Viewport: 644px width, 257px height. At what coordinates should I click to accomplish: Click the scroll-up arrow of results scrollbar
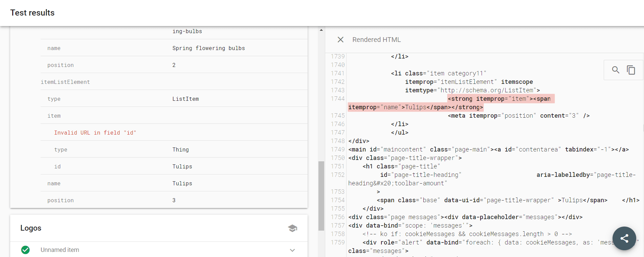(x=321, y=30)
